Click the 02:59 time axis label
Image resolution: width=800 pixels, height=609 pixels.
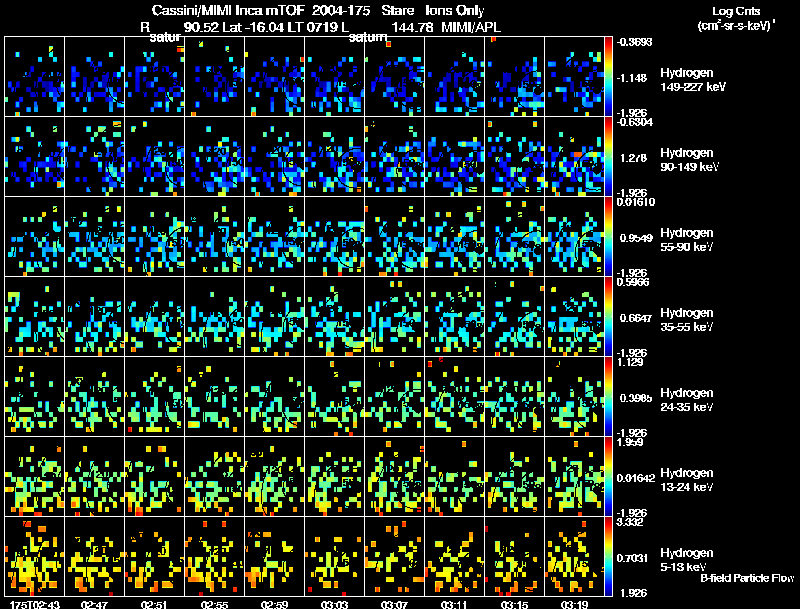point(274,604)
